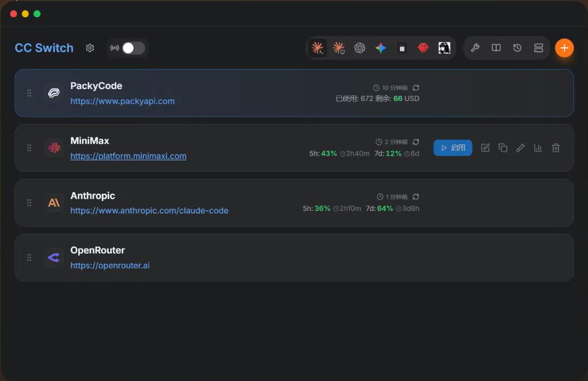Click the OpenRouter logo

pyautogui.click(x=54, y=258)
